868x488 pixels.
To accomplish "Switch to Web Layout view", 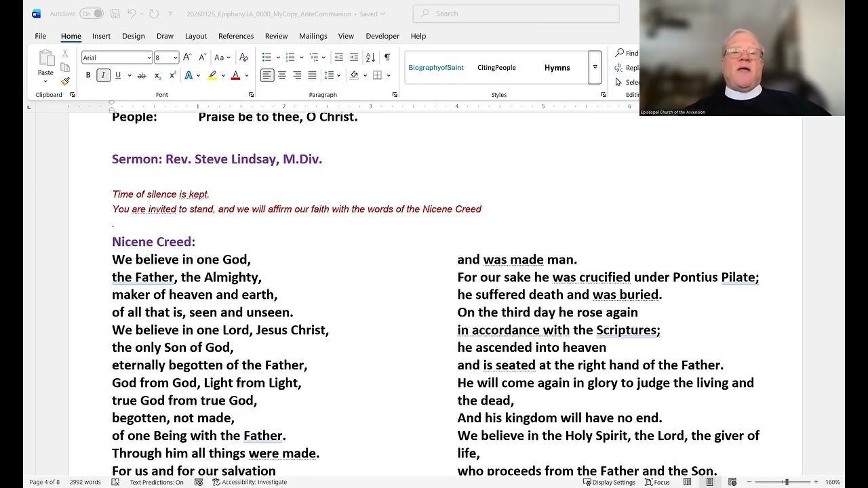I will pyautogui.click(x=732, y=482).
